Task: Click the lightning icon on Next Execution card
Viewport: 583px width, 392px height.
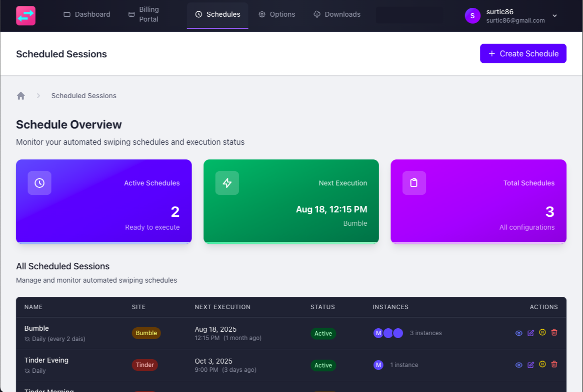Action: tap(227, 183)
